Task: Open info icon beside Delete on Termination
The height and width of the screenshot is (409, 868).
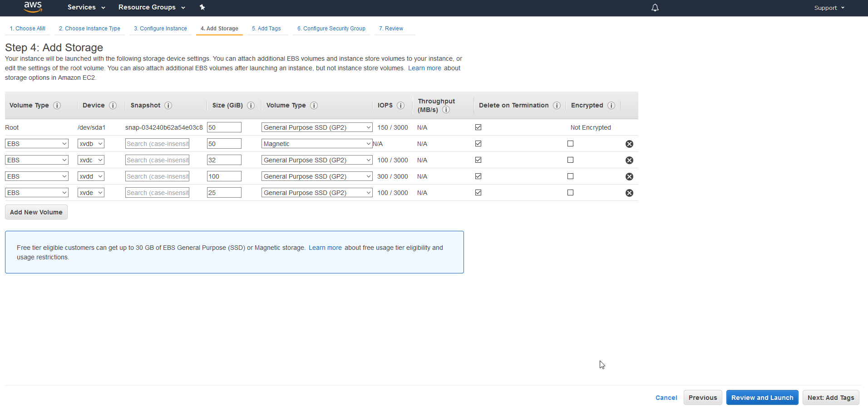Action: [x=557, y=105]
